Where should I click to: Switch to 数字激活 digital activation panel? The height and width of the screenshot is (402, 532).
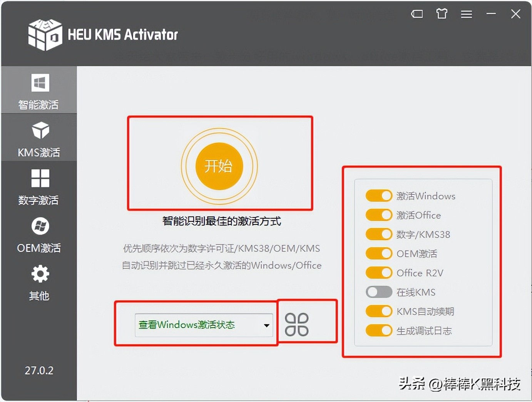(x=39, y=187)
